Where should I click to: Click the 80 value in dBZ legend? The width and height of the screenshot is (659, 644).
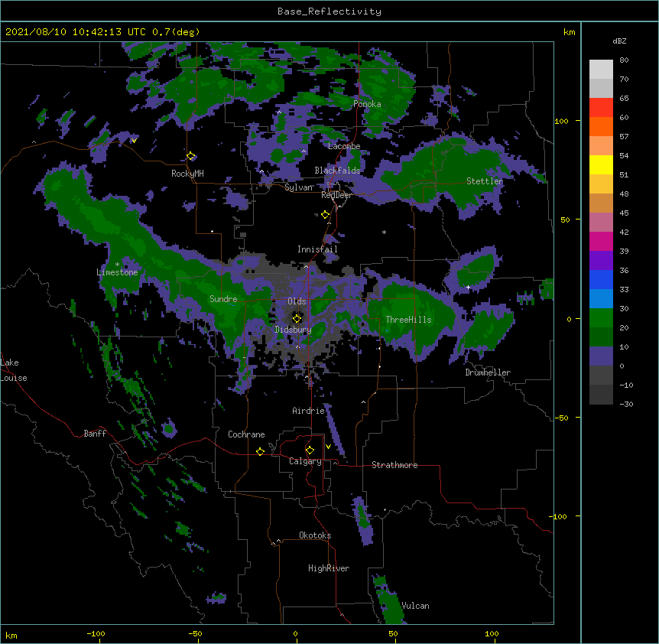point(624,60)
